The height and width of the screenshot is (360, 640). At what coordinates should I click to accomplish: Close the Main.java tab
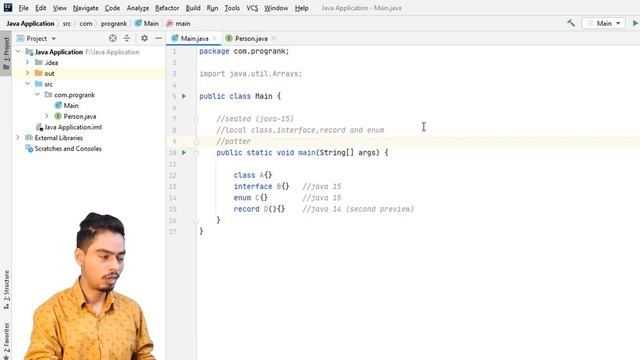214,38
